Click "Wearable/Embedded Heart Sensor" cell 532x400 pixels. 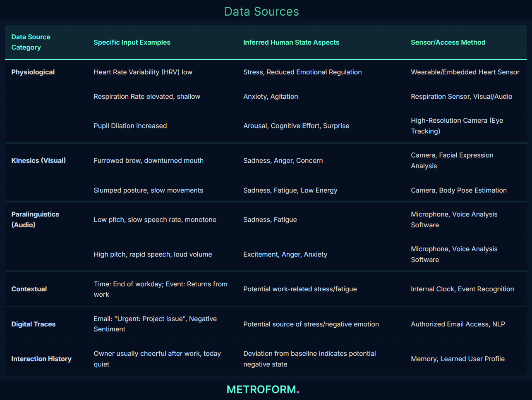pyautogui.click(x=465, y=72)
